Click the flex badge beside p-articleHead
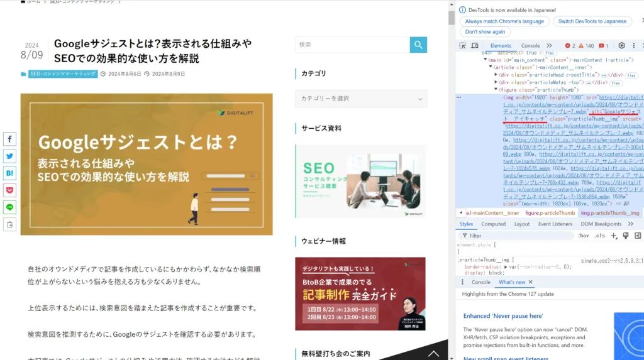 631,75
